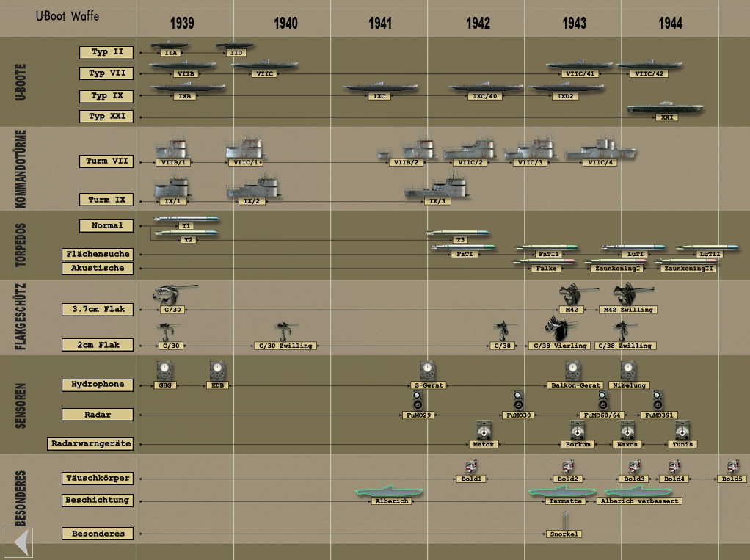The height and width of the screenshot is (560, 750).
Task: Click the C/38 Vierling flak gun icon
Action: point(560,329)
